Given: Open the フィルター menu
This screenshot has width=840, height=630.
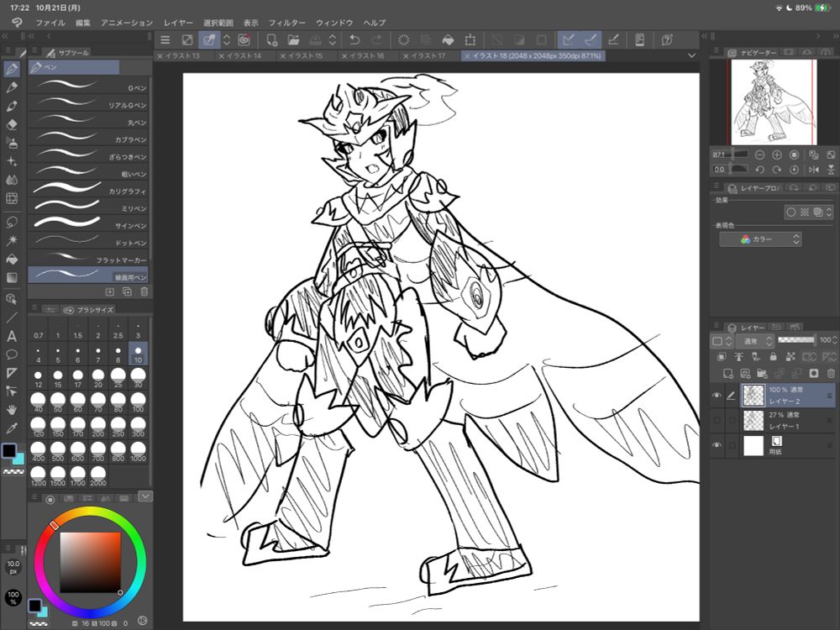Looking at the screenshot, I should click(x=286, y=22).
